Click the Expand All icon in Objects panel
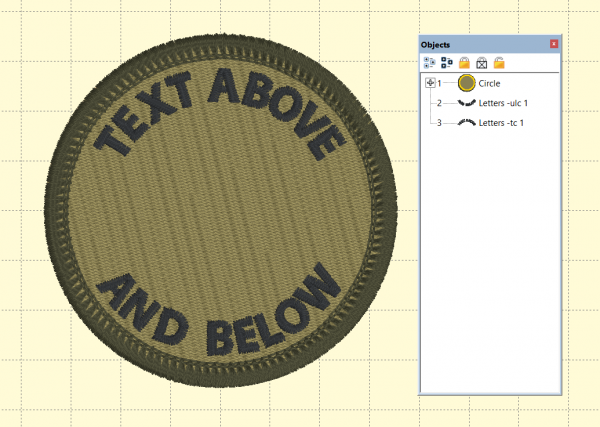The height and width of the screenshot is (427, 600). (430, 62)
